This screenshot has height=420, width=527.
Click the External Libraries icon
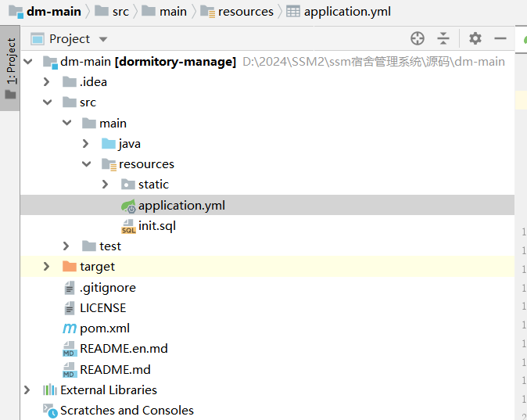50,389
